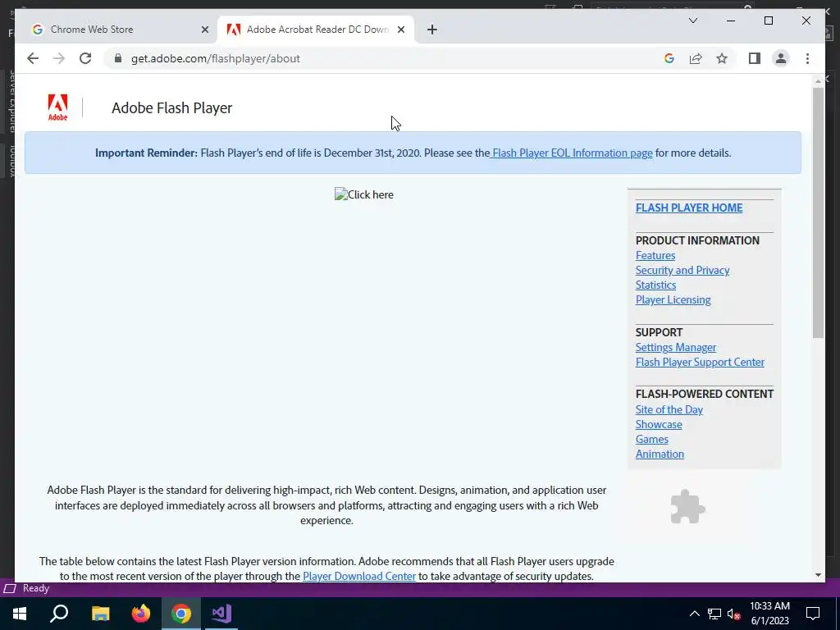Image resolution: width=840 pixels, height=630 pixels.
Task: Click the forward navigation arrow
Action: pyautogui.click(x=59, y=58)
